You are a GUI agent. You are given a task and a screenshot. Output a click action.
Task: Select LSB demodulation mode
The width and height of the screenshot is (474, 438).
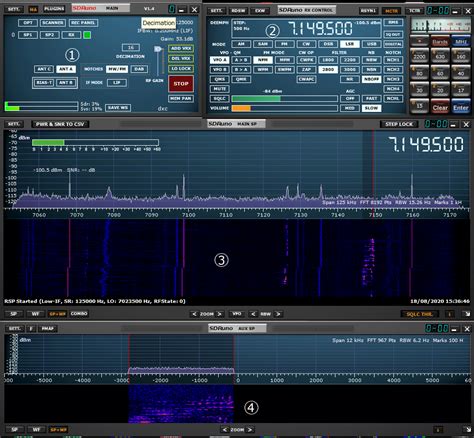tap(349, 44)
